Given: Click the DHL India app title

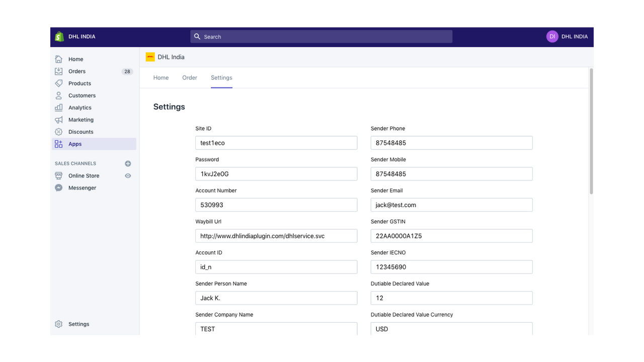Looking at the screenshot, I should [x=171, y=57].
